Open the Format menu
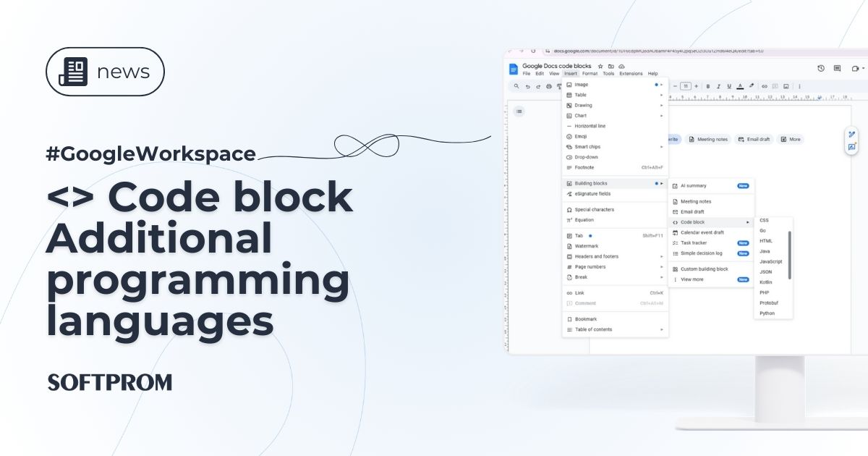The width and height of the screenshot is (868, 456). (x=590, y=74)
